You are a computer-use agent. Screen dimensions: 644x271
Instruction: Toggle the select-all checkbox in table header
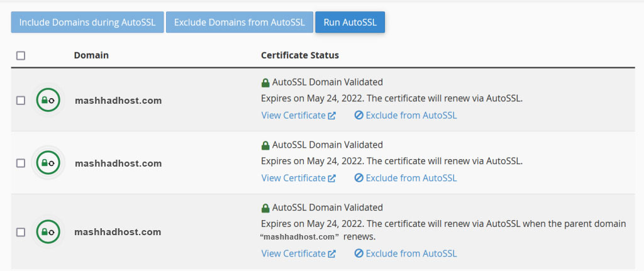coord(21,55)
